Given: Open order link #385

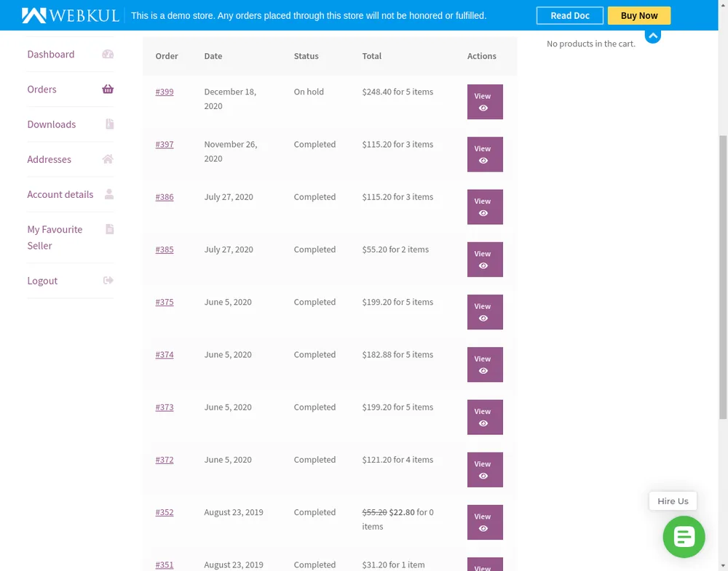Looking at the screenshot, I should 165,249.
